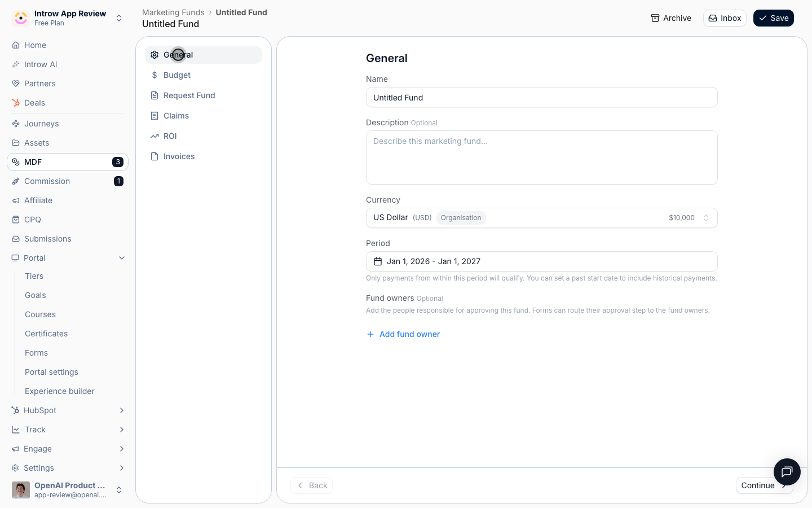Click the Settings gear icon in sidebar
The height and width of the screenshot is (508, 812).
click(x=15, y=468)
